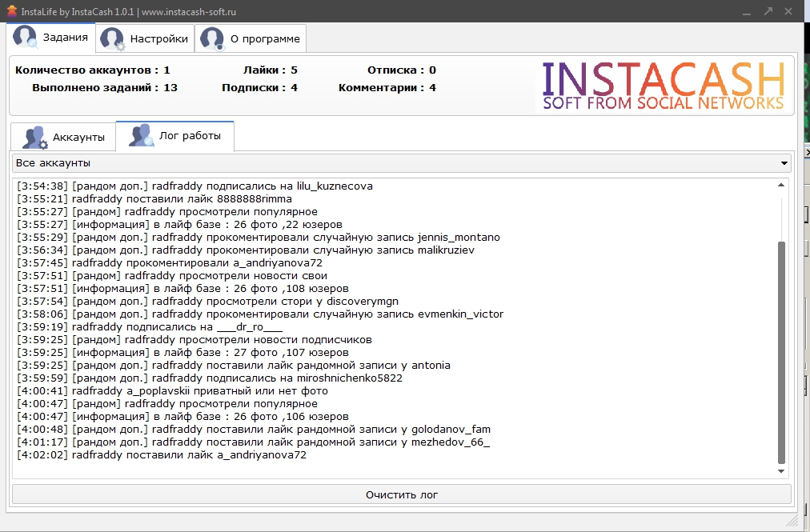The width and height of the screenshot is (810, 532).
Task: Open the Задания tab
Action: 51,38
